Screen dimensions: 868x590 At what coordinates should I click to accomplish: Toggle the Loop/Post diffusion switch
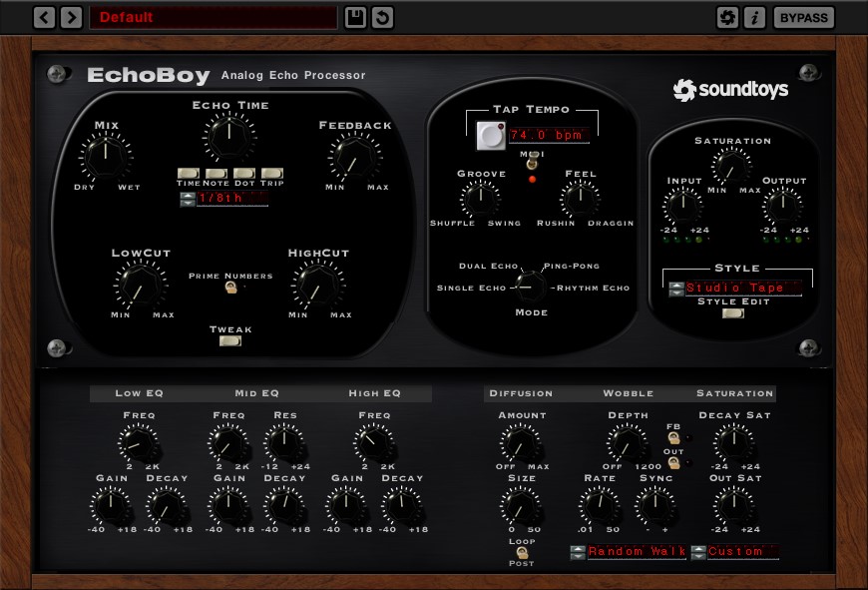522,552
